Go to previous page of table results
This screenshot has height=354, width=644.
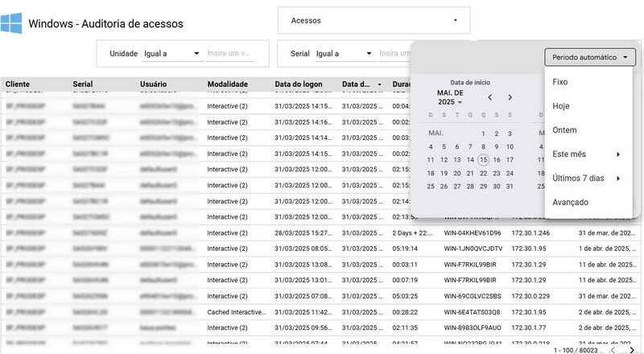pyautogui.click(x=613, y=350)
